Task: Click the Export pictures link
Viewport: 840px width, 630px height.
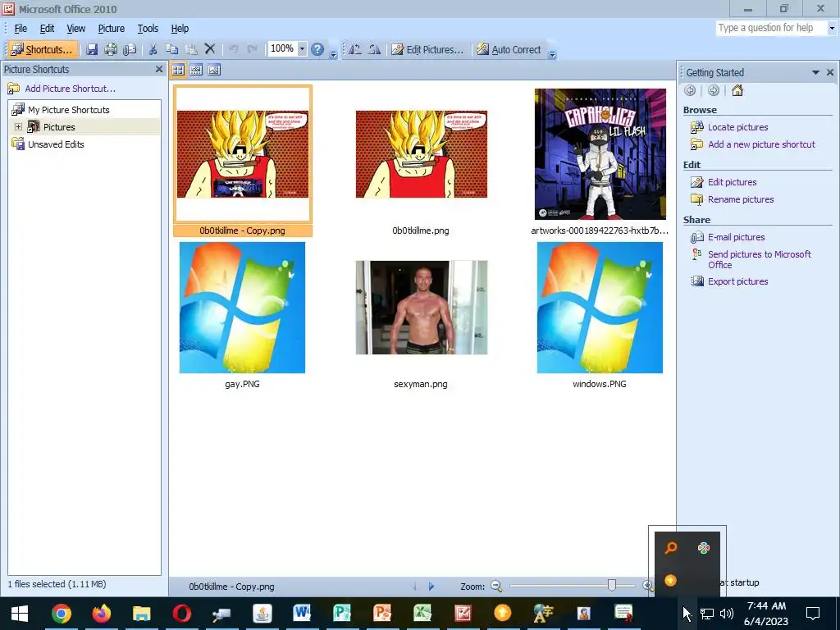Action: 737,281
